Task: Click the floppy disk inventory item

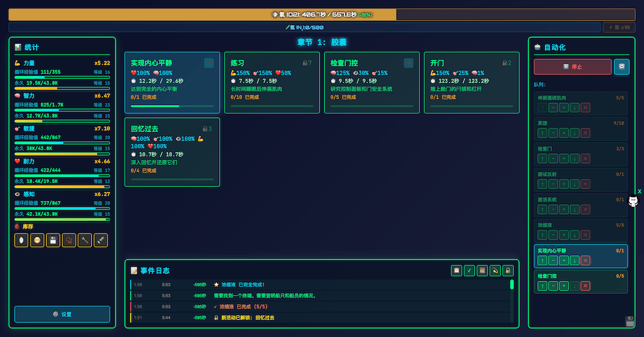Action: coord(53,240)
